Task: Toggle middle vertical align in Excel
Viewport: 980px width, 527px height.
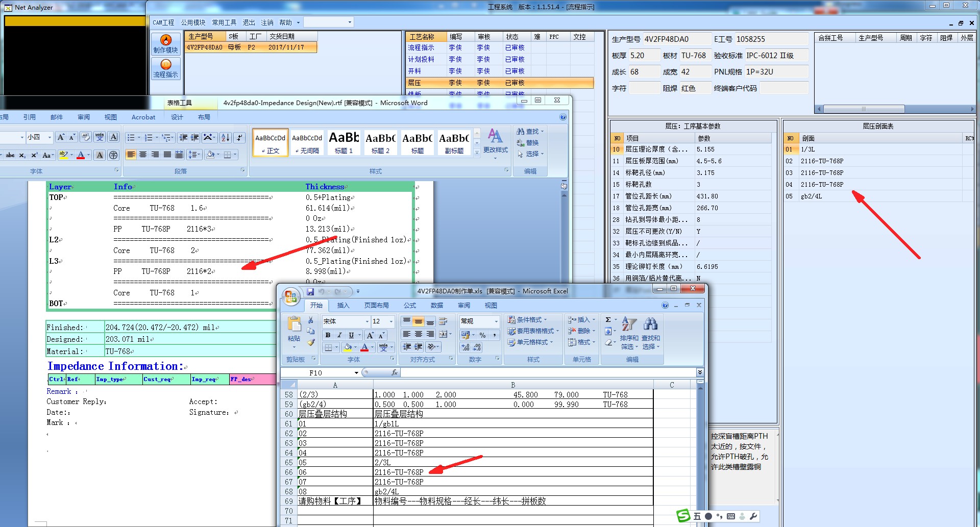Action: coord(418,321)
